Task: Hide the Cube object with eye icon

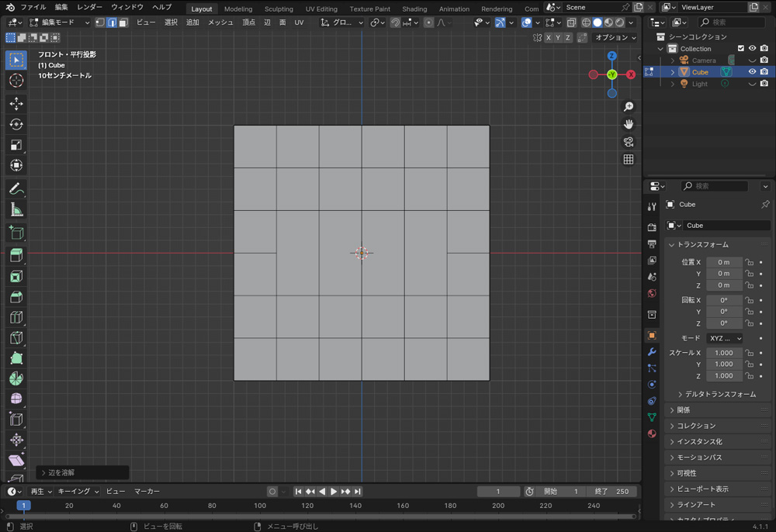Action: coord(752,72)
